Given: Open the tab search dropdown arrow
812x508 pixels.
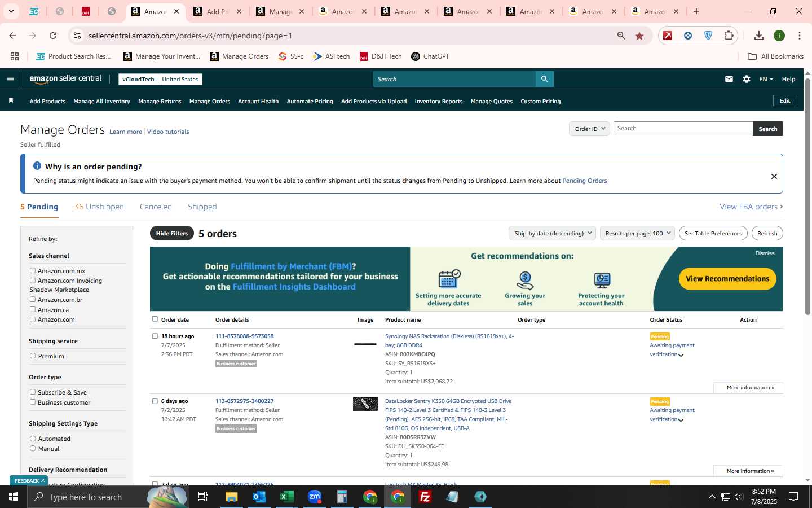Looking at the screenshot, I should tap(11, 11).
